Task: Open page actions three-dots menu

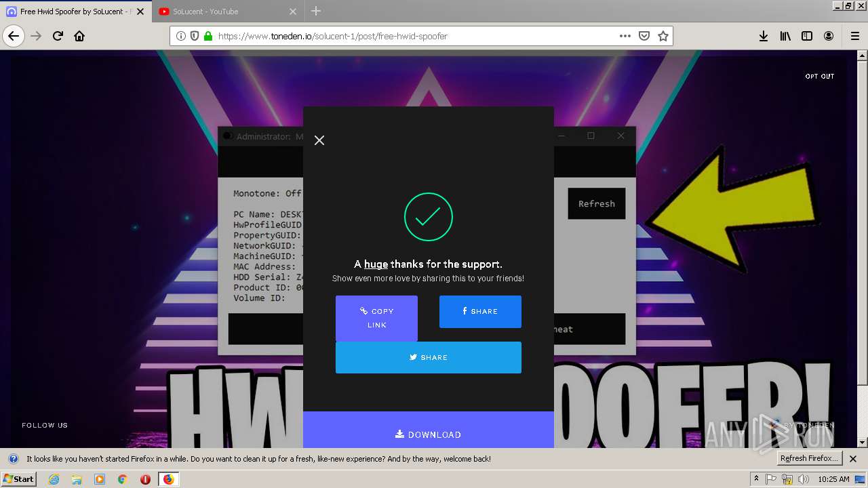Action: pyautogui.click(x=625, y=36)
